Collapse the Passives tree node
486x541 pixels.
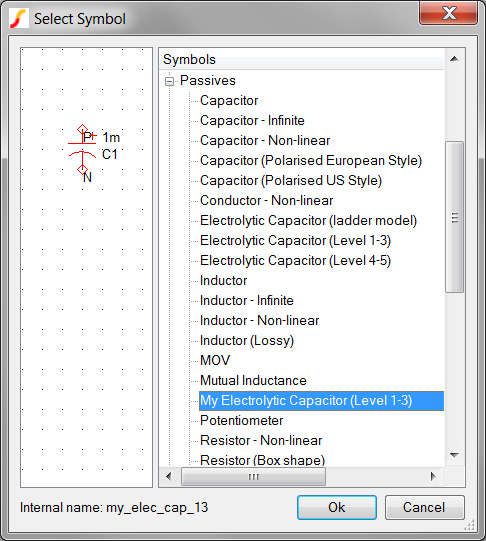[x=169, y=81]
